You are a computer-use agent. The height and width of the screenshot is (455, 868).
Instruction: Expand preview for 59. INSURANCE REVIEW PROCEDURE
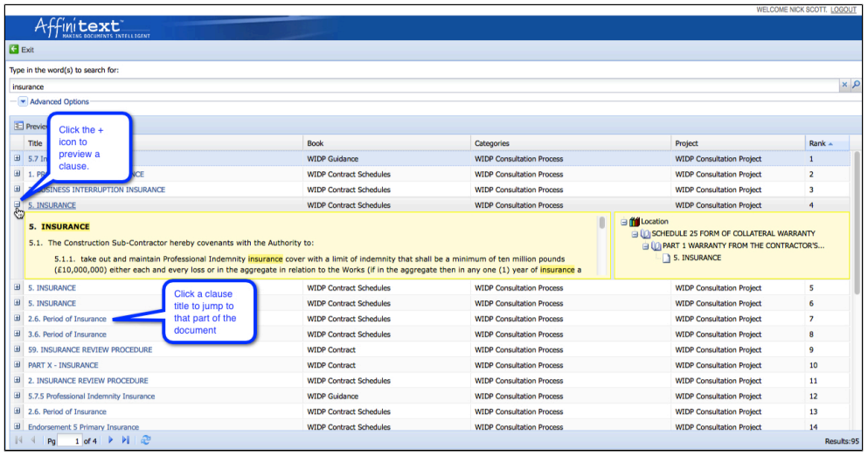pos(17,349)
